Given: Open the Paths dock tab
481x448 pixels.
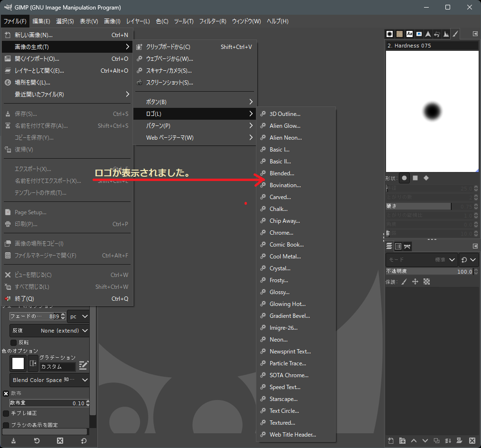Looking at the screenshot, I should [407, 246].
